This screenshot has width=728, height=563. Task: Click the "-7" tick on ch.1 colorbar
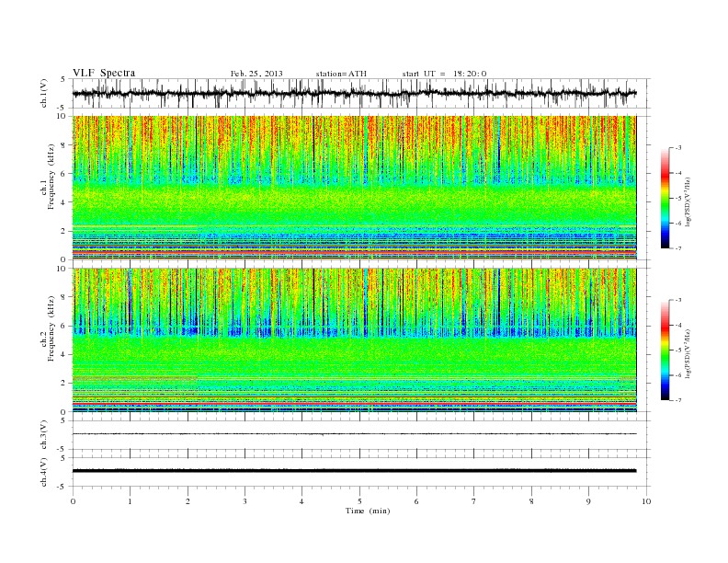[x=678, y=248]
